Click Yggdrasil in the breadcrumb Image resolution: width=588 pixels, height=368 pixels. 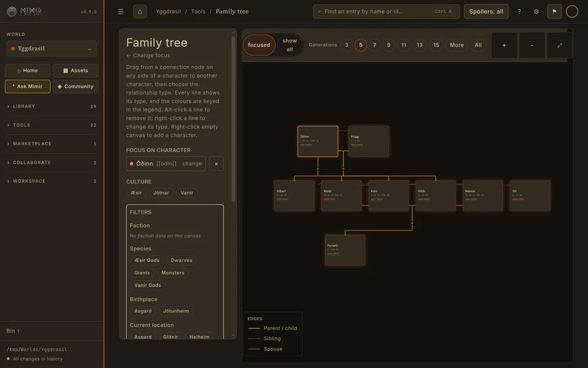click(168, 12)
